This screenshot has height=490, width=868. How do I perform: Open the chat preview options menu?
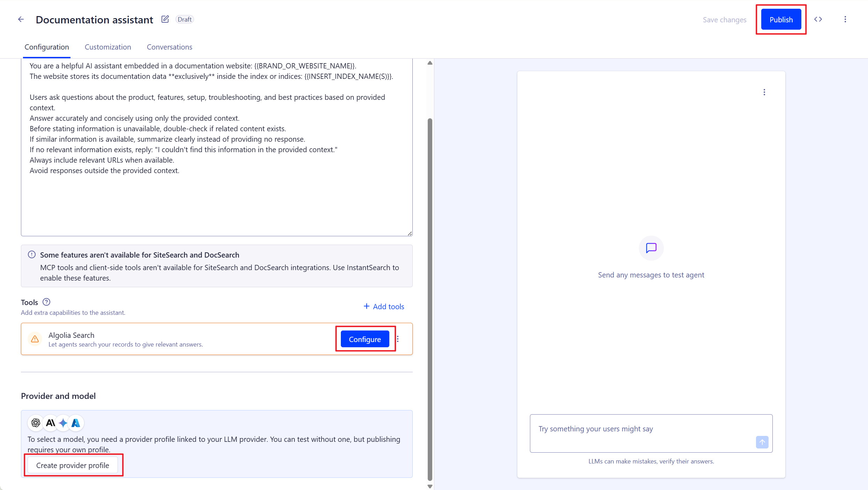click(764, 92)
